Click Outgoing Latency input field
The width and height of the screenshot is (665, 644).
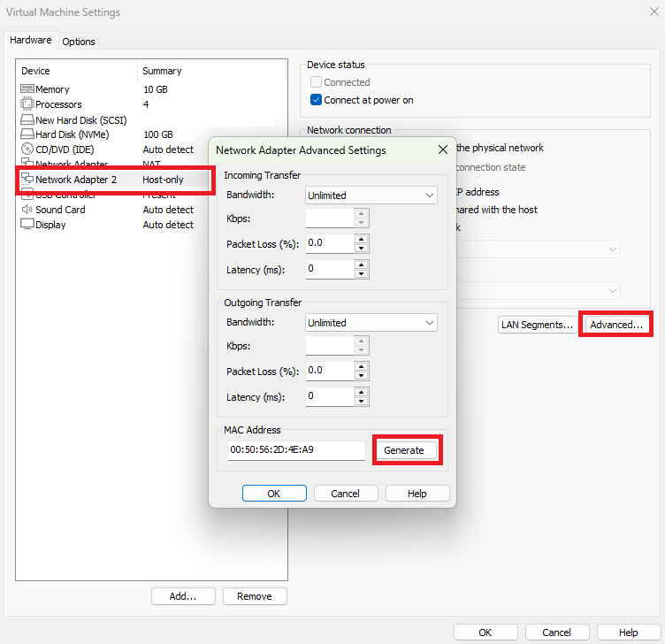tap(330, 396)
